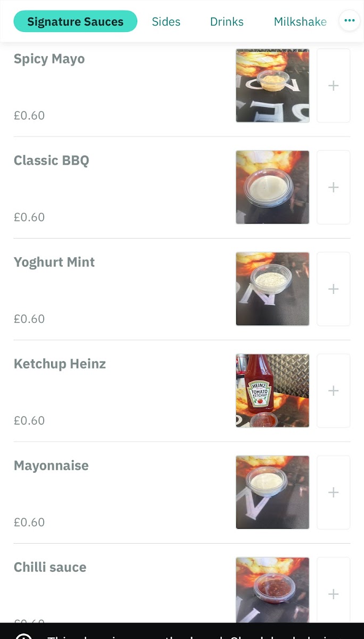The height and width of the screenshot is (639, 364).
Task: Select the Signature Sauces tab
Action: click(75, 22)
